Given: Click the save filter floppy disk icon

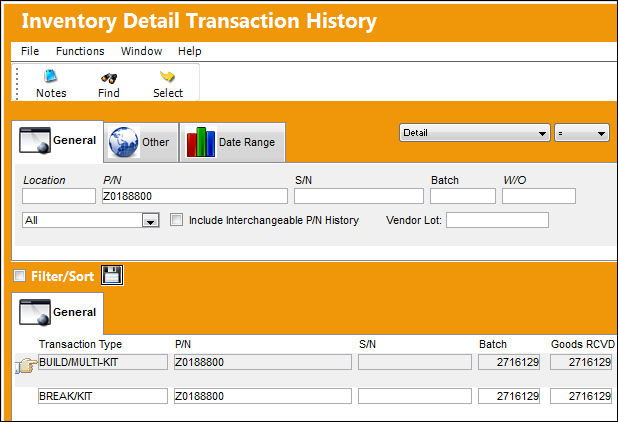Looking at the screenshot, I should (112, 275).
